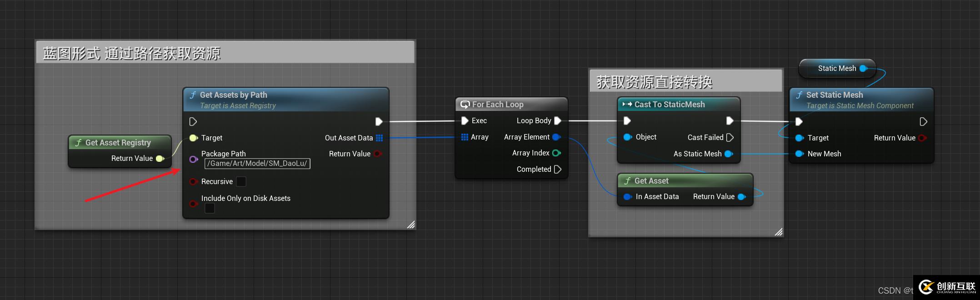Click the Array Element output pin
The width and height of the screenshot is (980, 300).
[556, 137]
